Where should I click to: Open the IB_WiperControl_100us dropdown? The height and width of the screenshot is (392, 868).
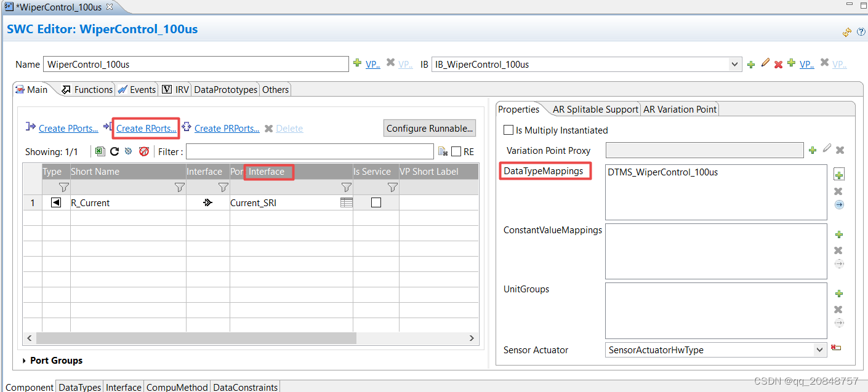tap(734, 64)
